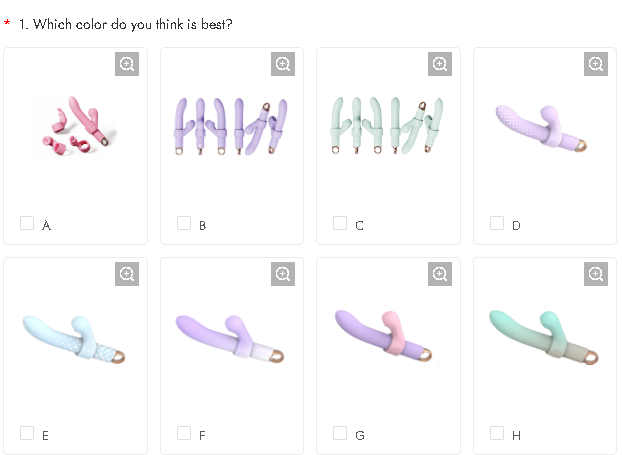Mark checkbox for option D
The image size is (622, 455).
(497, 223)
